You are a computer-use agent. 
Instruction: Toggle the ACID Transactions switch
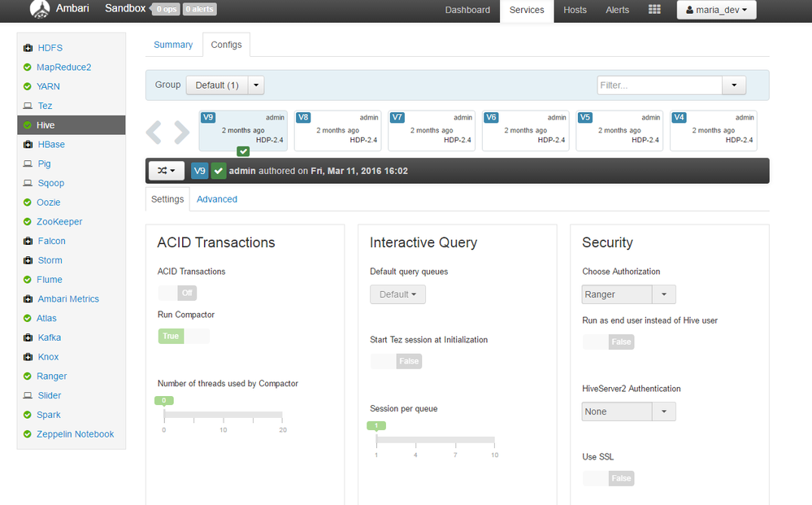click(177, 293)
